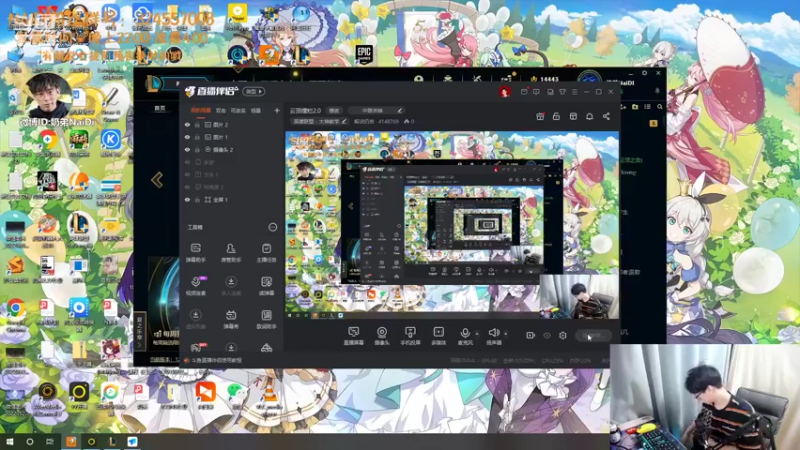Add a 手机投屏 phone mirroring source
Viewport: 800px width, 450px height.
[x=410, y=336]
